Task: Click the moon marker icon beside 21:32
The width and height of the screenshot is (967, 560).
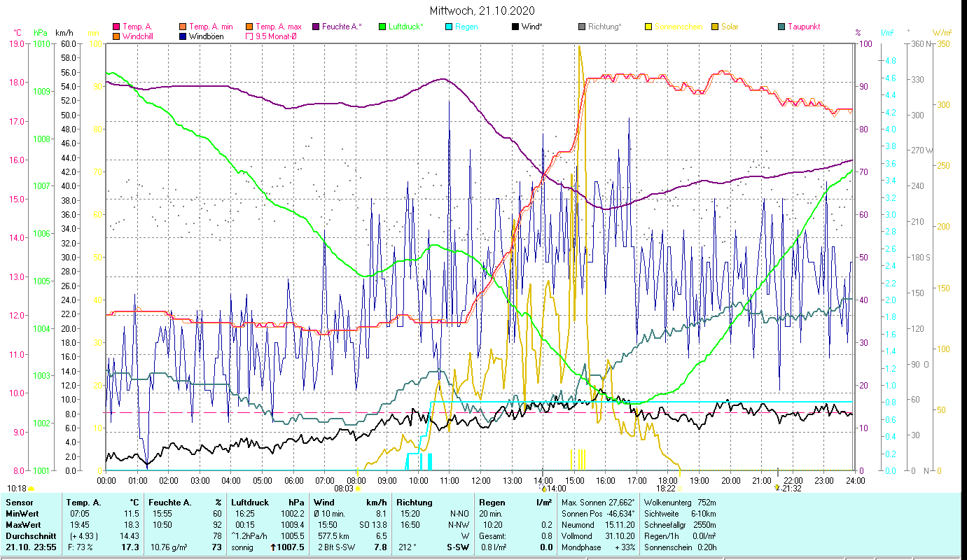Action: click(x=778, y=486)
